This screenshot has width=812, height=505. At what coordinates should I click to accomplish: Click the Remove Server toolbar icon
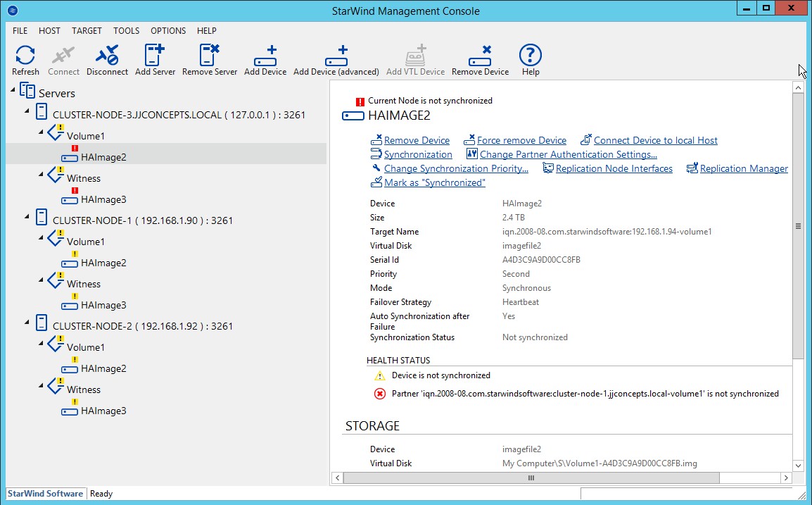[x=209, y=55]
